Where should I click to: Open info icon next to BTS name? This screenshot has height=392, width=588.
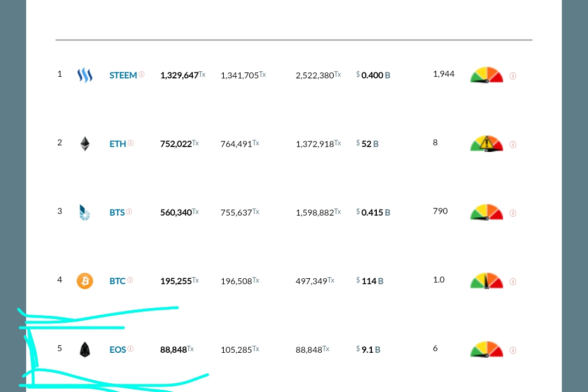tap(130, 212)
